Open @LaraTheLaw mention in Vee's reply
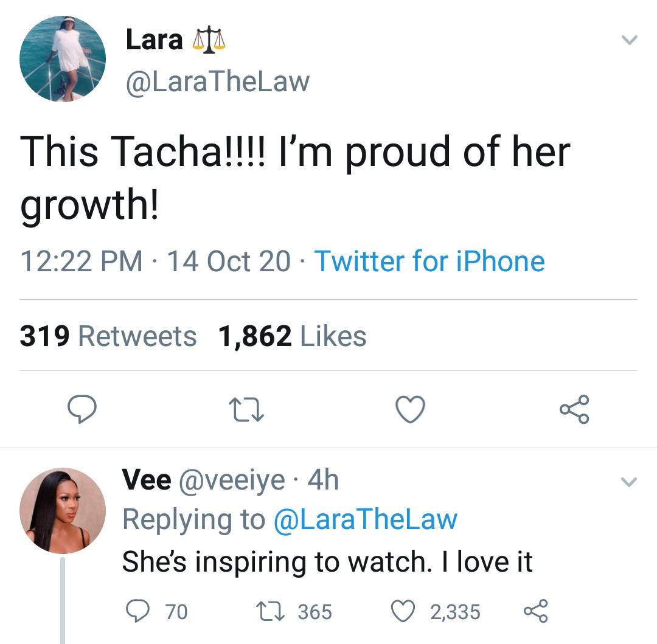The width and height of the screenshot is (657, 644). point(365,520)
